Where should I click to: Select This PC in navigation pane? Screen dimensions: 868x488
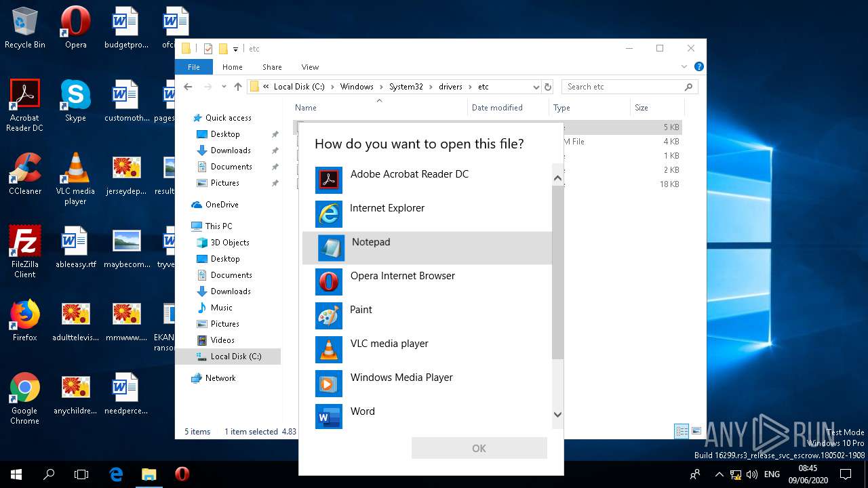point(218,226)
